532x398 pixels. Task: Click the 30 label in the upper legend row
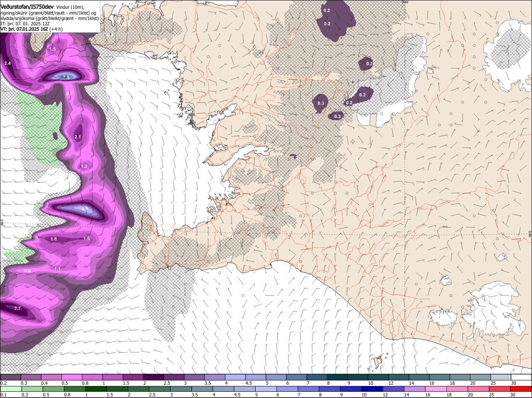(514, 383)
